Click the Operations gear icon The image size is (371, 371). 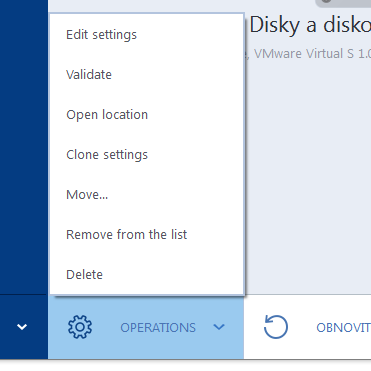click(80, 327)
